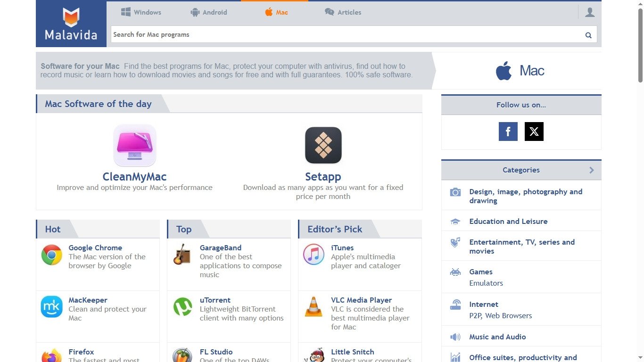Open Education and Leisure category

pos(508,222)
